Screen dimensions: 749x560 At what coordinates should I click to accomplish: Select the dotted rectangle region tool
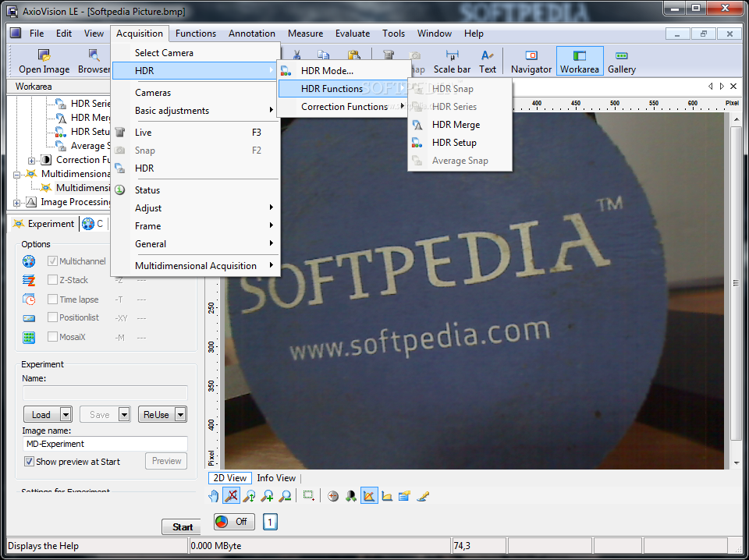pyautogui.click(x=309, y=496)
